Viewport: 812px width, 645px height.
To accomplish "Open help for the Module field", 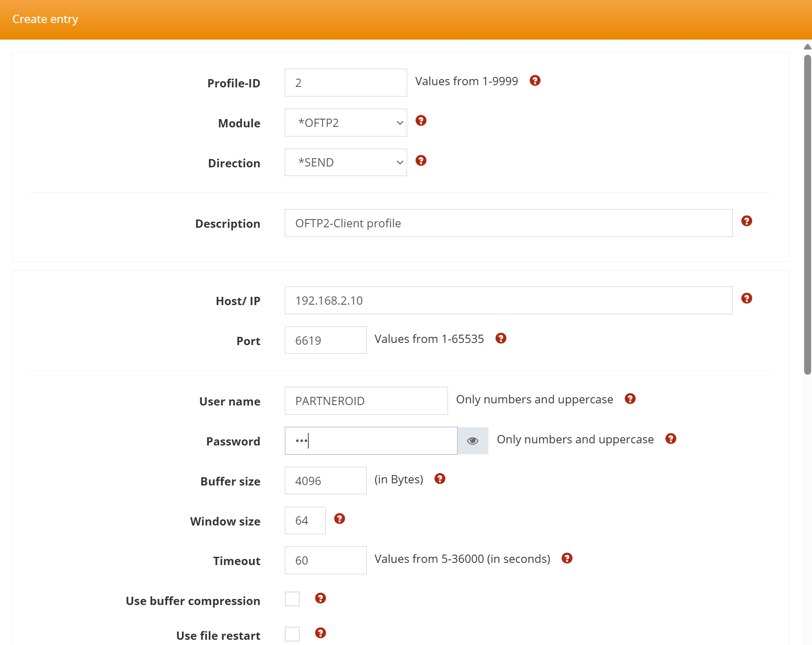I will tap(421, 121).
